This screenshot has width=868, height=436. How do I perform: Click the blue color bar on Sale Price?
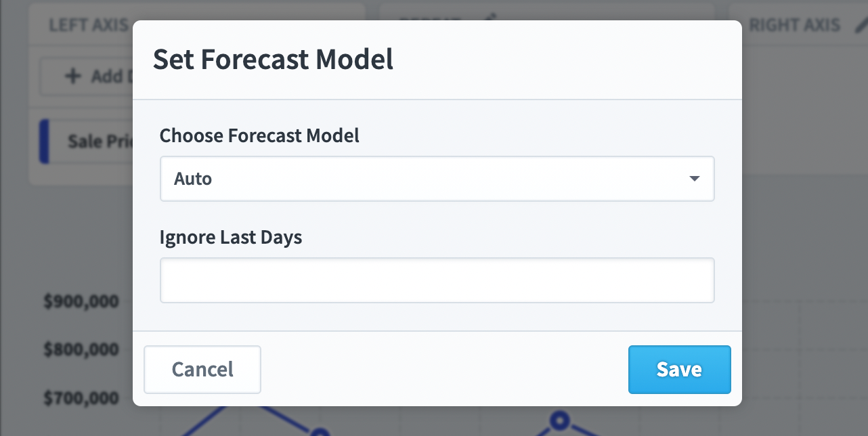click(x=44, y=141)
